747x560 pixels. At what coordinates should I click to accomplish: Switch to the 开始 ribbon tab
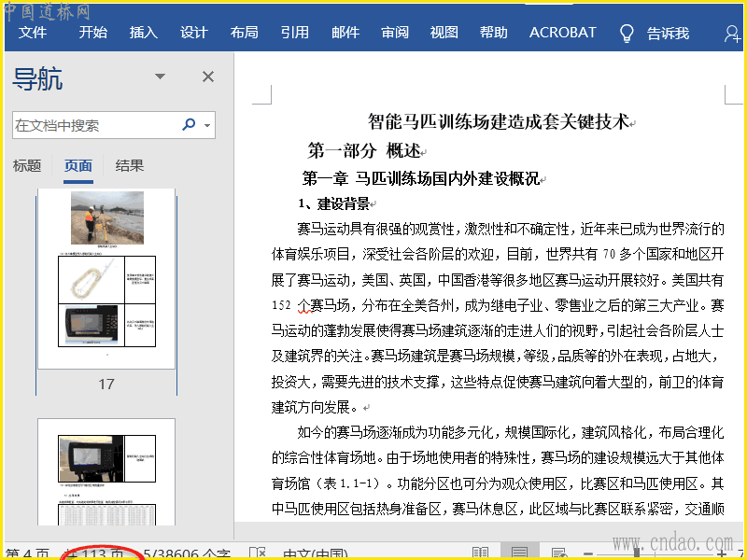pyautogui.click(x=92, y=33)
